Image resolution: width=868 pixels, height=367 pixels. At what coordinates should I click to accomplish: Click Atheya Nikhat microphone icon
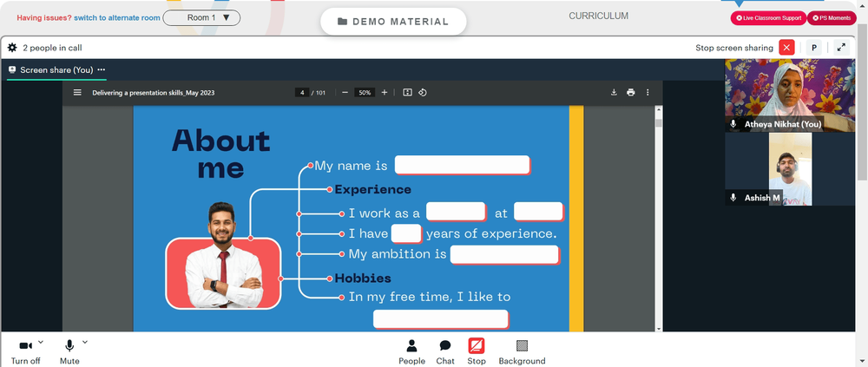[x=733, y=124]
